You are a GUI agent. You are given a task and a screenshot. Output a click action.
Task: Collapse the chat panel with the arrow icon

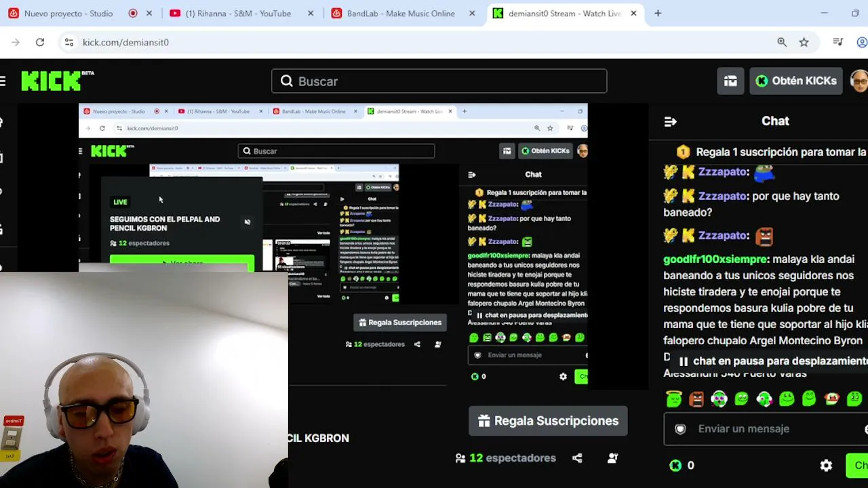coord(670,121)
